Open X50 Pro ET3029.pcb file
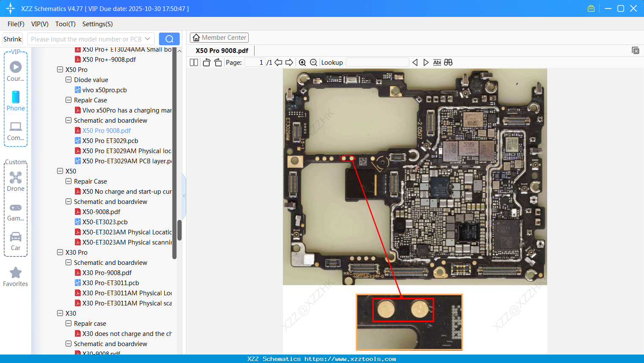This screenshot has height=363, width=644. point(110,140)
